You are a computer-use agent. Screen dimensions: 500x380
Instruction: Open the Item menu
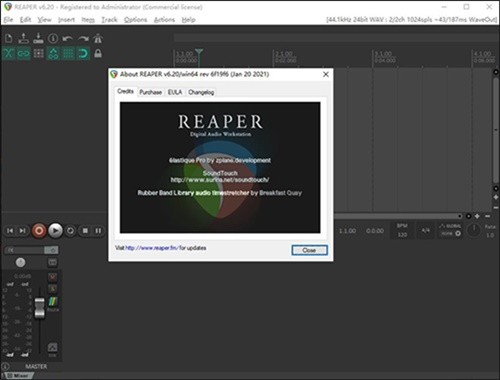pyautogui.click(x=88, y=20)
